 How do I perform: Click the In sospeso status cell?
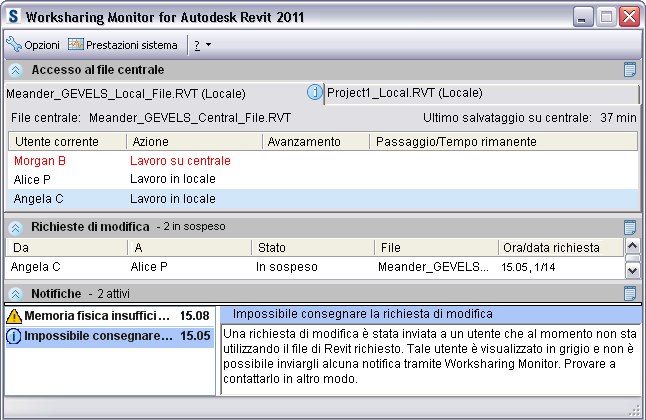point(287,267)
